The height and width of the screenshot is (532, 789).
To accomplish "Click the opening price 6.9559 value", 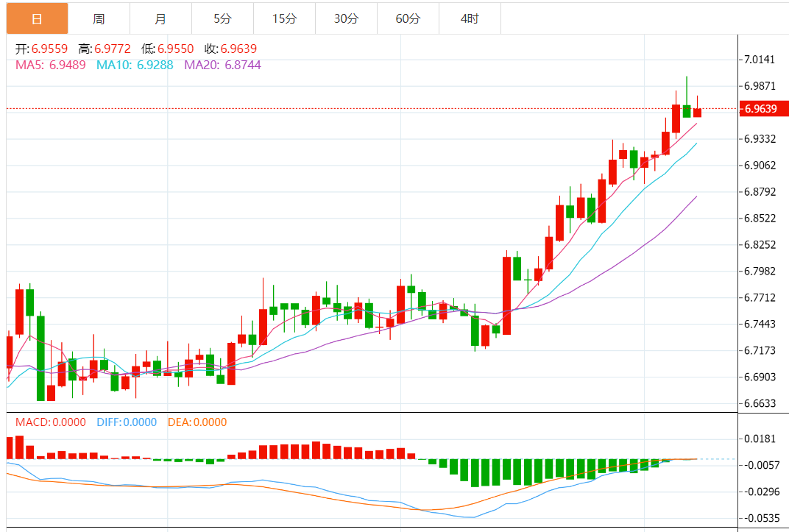I will click(x=49, y=49).
